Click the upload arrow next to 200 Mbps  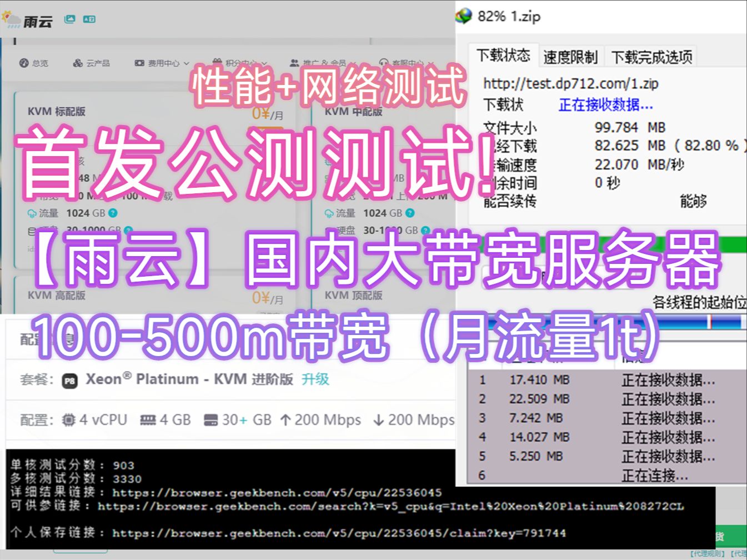click(285, 420)
